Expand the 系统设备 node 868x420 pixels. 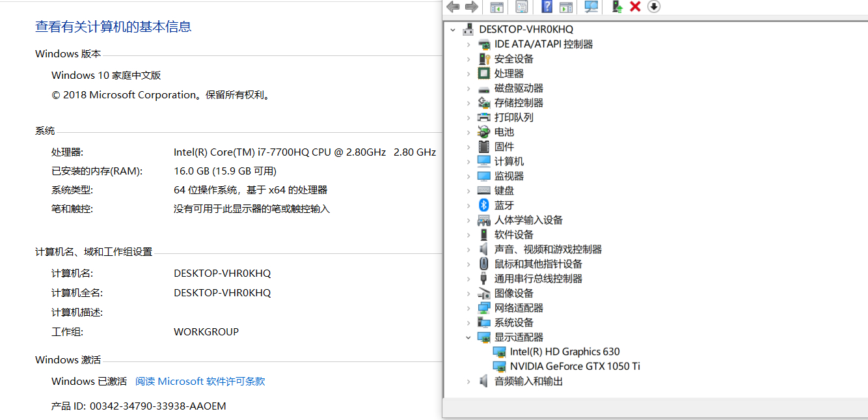[x=468, y=322]
